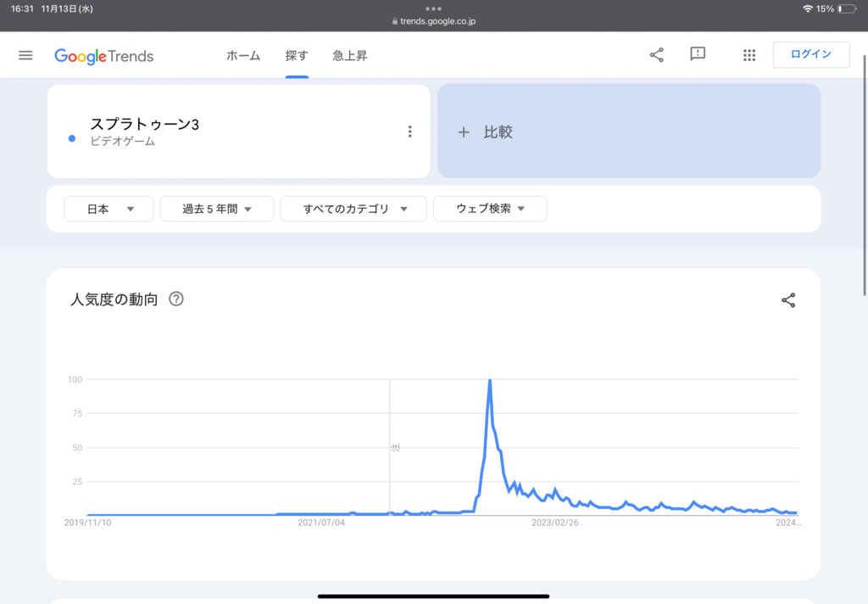This screenshot has height=604, width=868.
Task: Open the 過去 5 年間 time range dropdown
Action: click(x=217, y=209)
